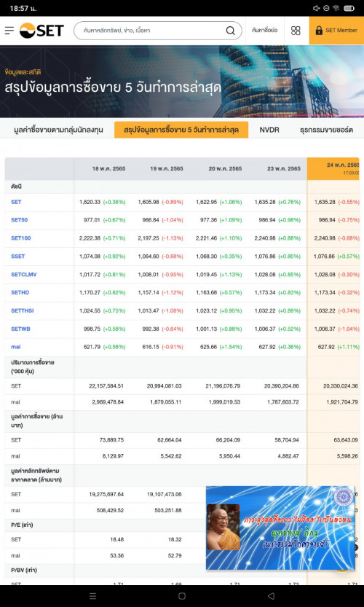Select SET P/E value 18.48

click(x=117, y=539)
